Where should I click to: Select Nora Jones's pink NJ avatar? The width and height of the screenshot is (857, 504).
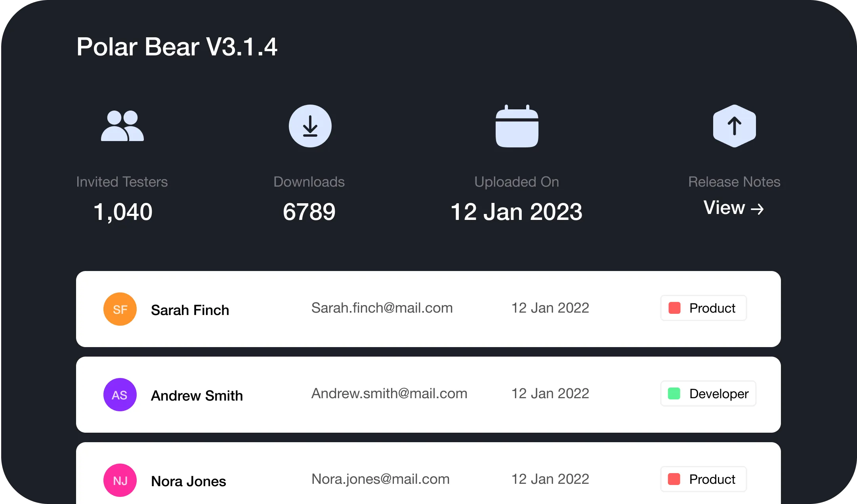120,480
